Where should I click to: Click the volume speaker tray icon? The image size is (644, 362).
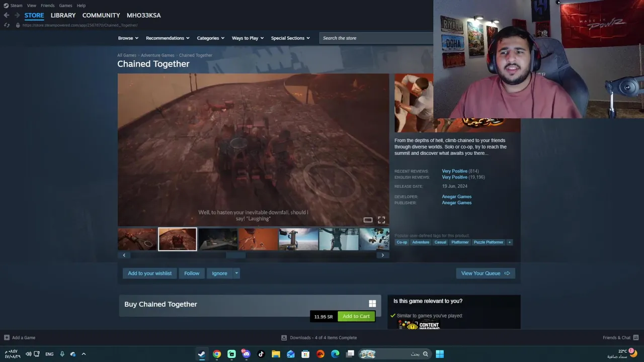click(29, 354)
